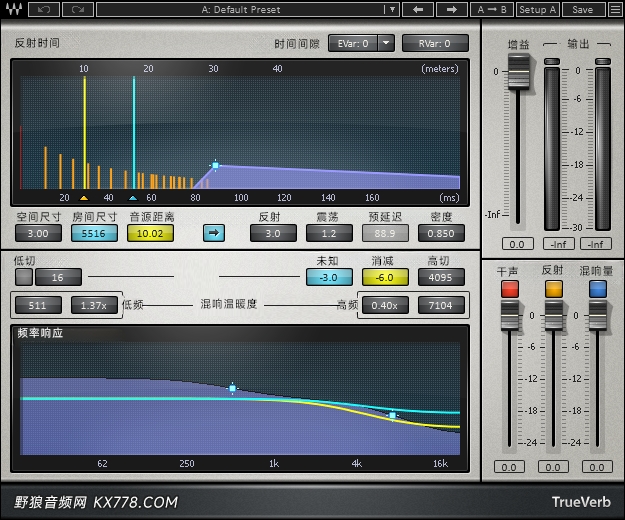Edit the 3.00 space size value
This screenshot has width=625, height=520.
(x=38, y=233)
